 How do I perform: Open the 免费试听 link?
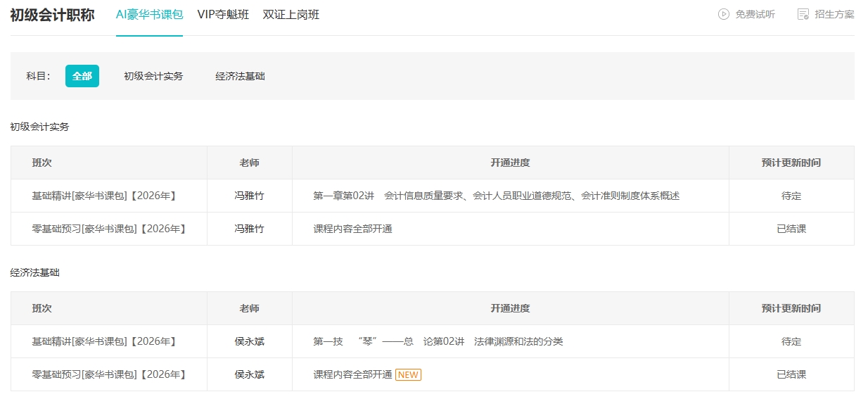tap(755, 14)
